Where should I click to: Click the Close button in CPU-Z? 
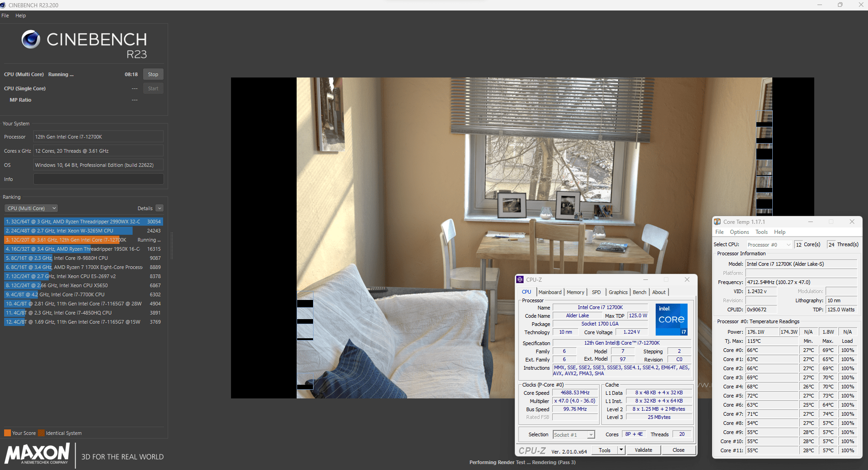tap(678, 450)
